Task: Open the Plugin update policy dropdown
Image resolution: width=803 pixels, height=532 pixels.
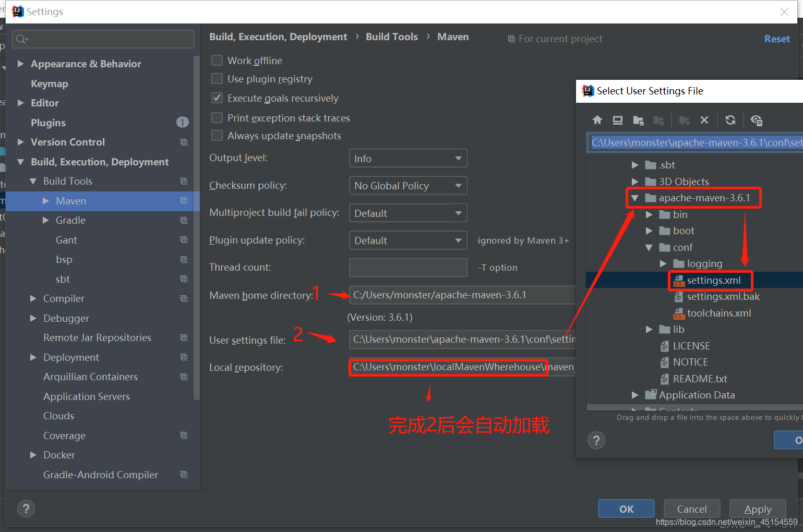Action: (408, 240)
